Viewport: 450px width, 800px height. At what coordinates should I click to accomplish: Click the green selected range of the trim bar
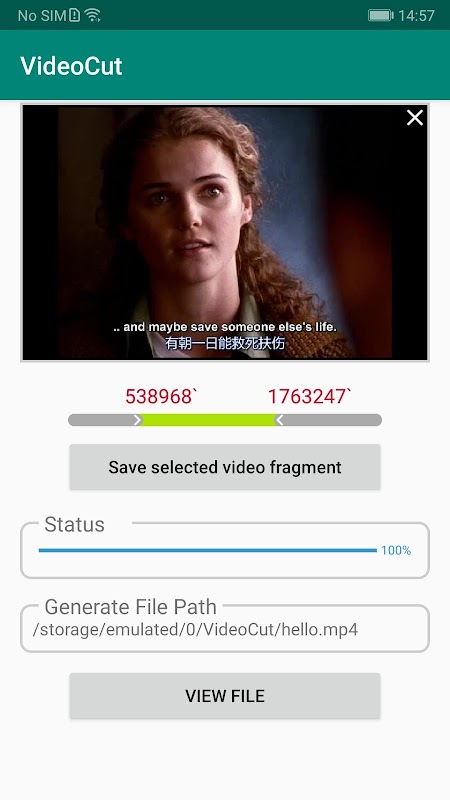209,420
